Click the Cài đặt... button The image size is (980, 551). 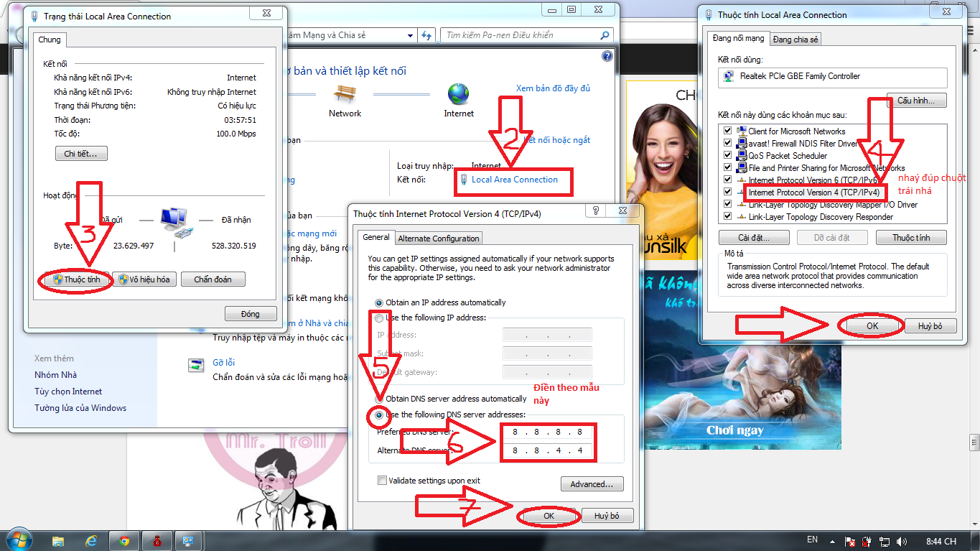754,237
